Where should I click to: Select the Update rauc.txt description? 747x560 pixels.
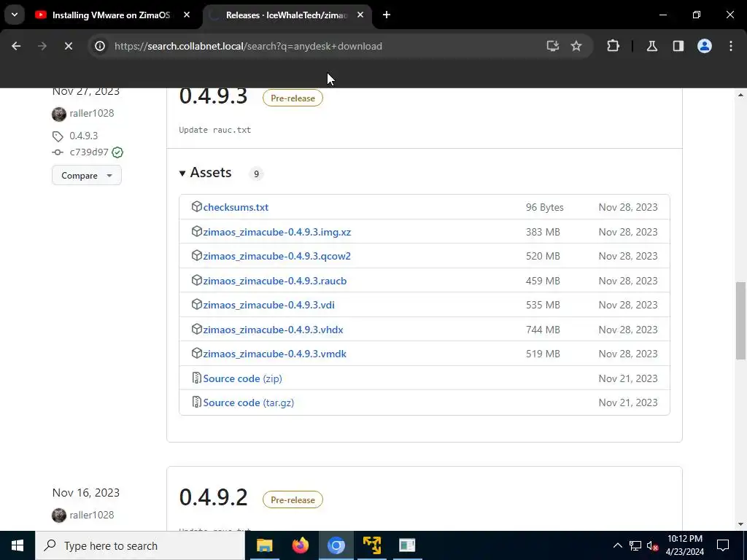point(215,130)
